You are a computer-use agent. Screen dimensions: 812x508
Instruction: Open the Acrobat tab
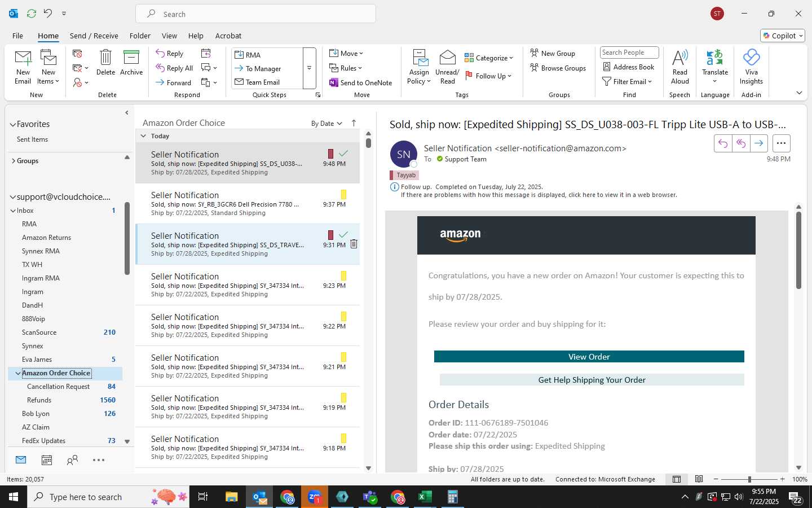pos(228,36)
